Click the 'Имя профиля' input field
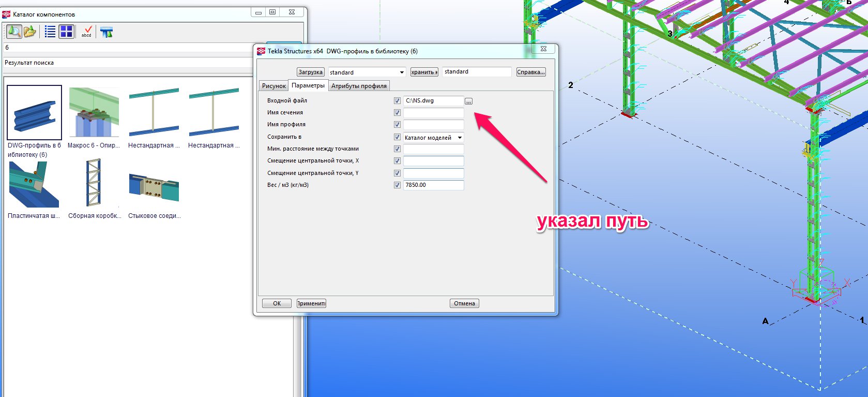This screenshot has height=397, width=868. (x=433, y=124)
